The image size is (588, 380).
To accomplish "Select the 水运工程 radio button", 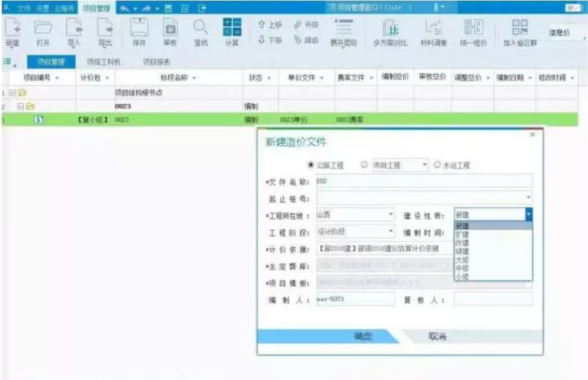I will 435,166.
